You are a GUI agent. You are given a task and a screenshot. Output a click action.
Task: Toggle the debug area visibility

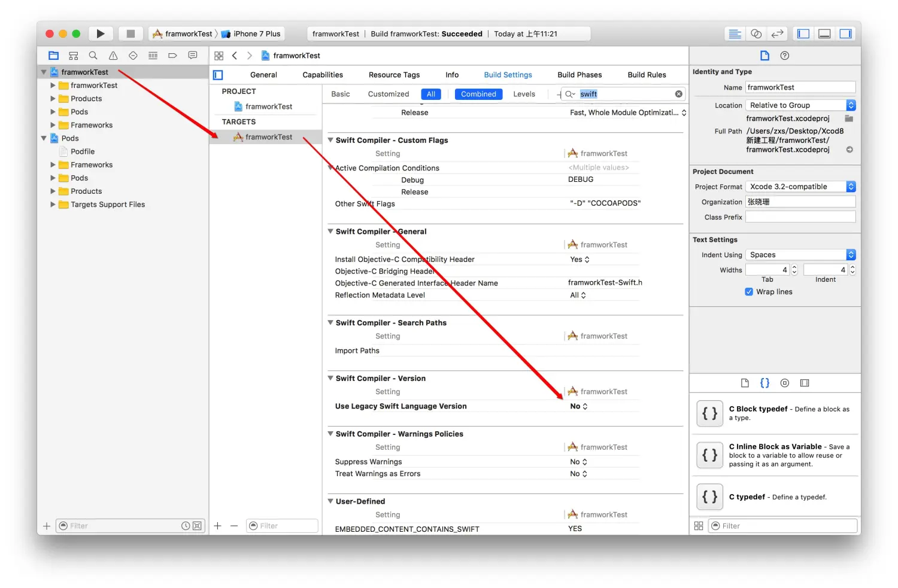tap(824, 34)
